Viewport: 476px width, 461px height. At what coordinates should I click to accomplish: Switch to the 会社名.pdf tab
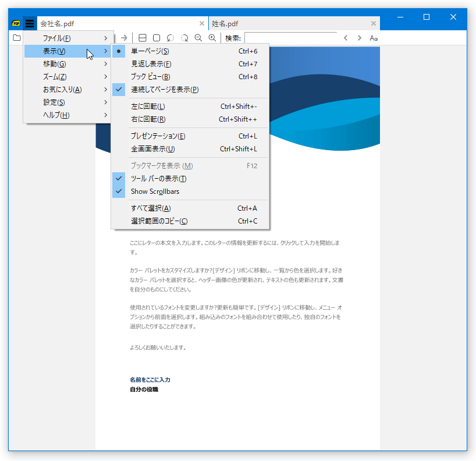click(x=123, y=23)
